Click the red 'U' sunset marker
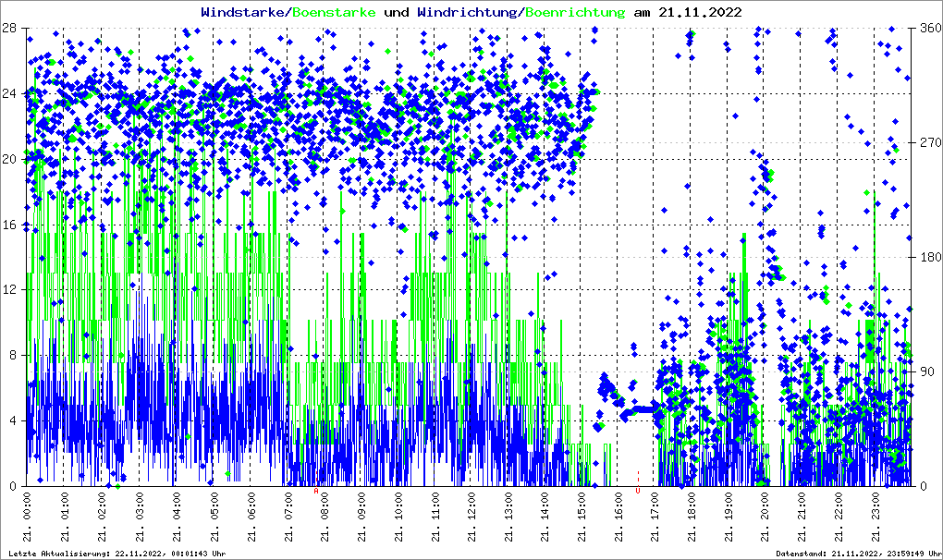Screen dimensions: 943x560 pos(637,492)
